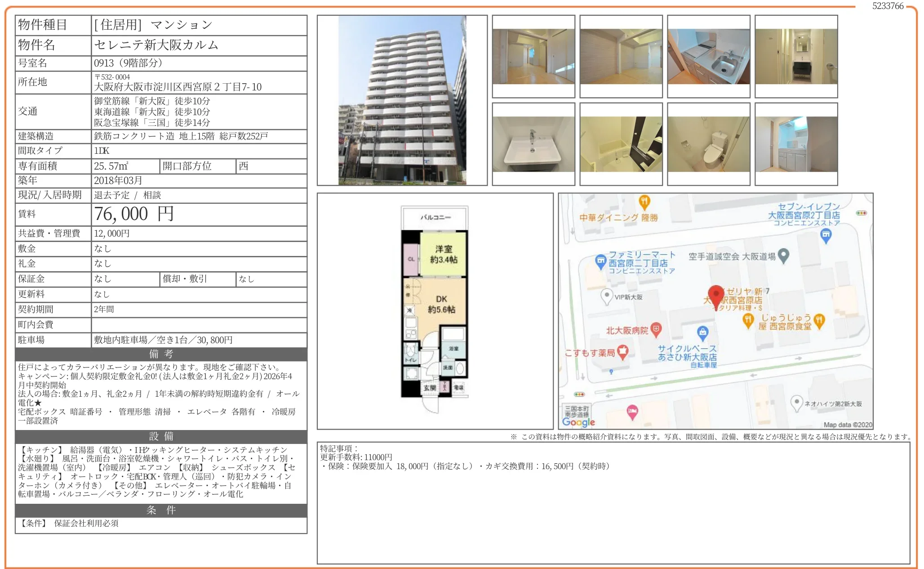The height and width of the screenshot is (569, 924).
Task: Click the 1DK floor plan image
Action: tap(435, 310)
